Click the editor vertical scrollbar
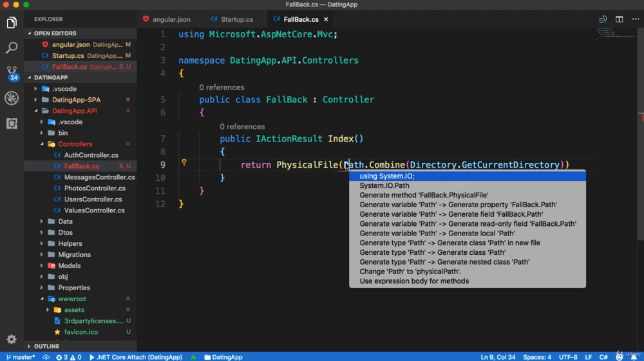This screenshot has height=361, width=644. click(x=641, y=134)
